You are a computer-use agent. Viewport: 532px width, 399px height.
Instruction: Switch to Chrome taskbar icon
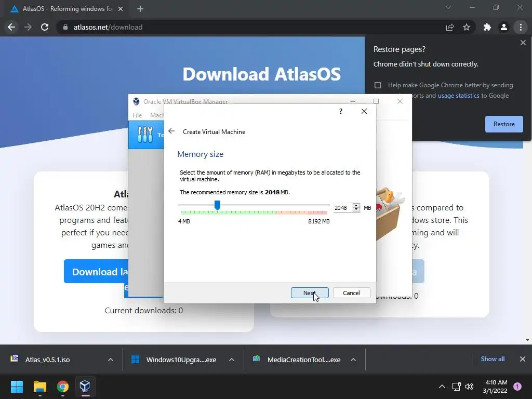(x=63, y=387)
